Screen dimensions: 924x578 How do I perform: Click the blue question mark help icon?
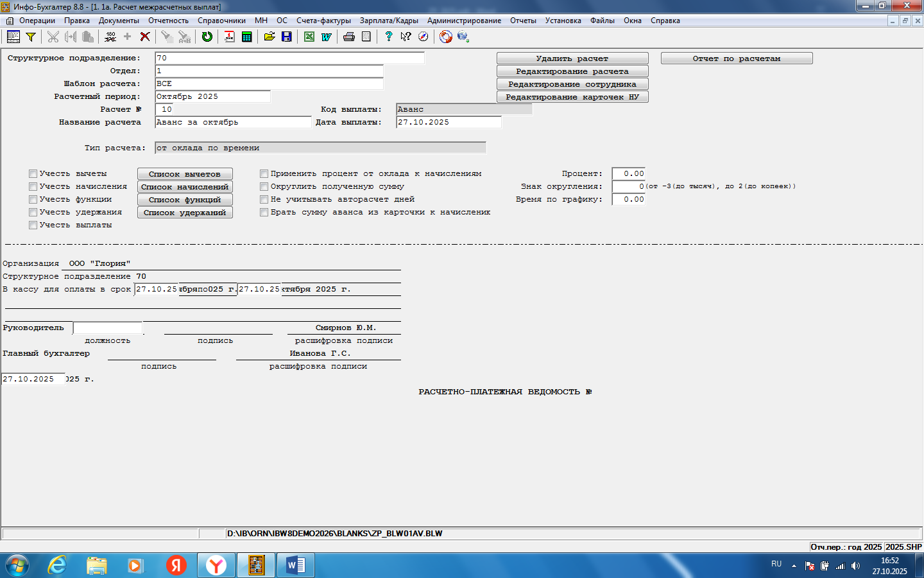[x=388, y=37]
